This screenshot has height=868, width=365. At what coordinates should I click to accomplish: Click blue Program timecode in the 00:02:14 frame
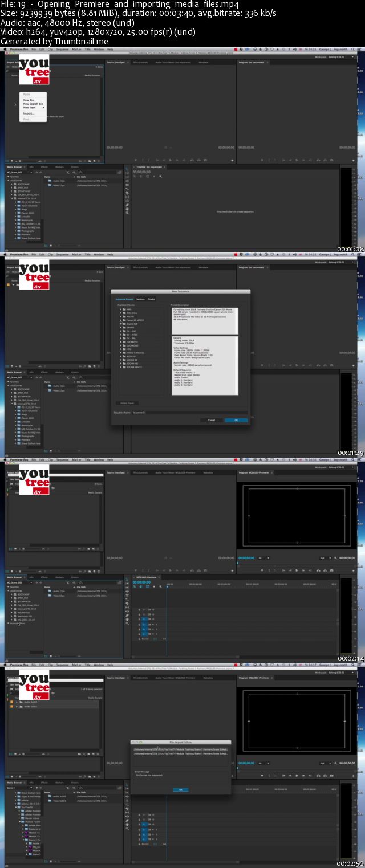(x=246, y=558)
